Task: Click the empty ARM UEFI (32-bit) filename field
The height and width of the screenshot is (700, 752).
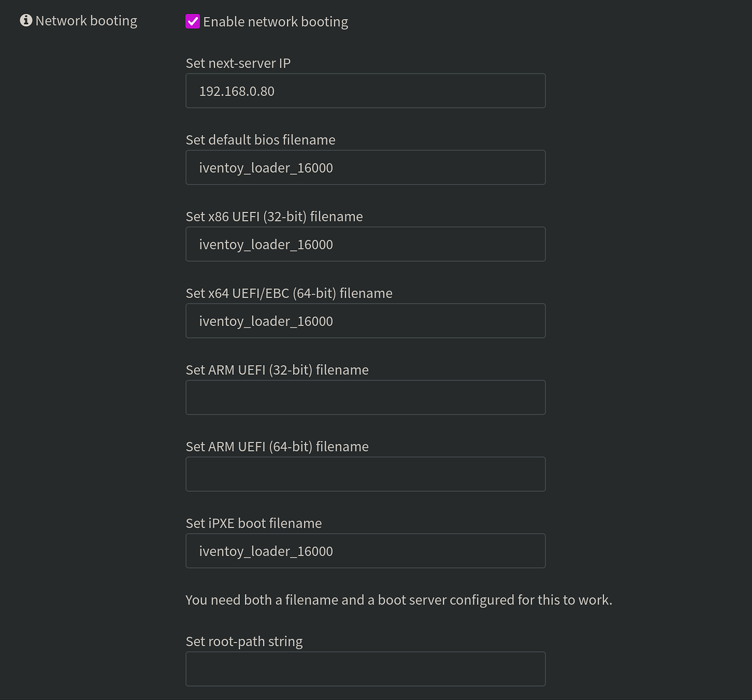Action: pyautogui.click(x=365, y=397)
